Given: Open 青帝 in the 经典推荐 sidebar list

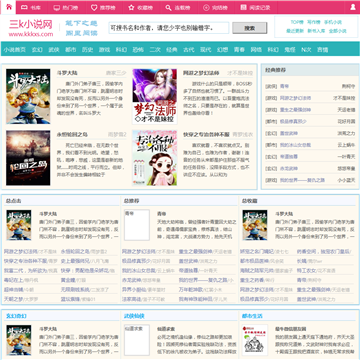Looking at the screenshot, I should pos(284,86).
